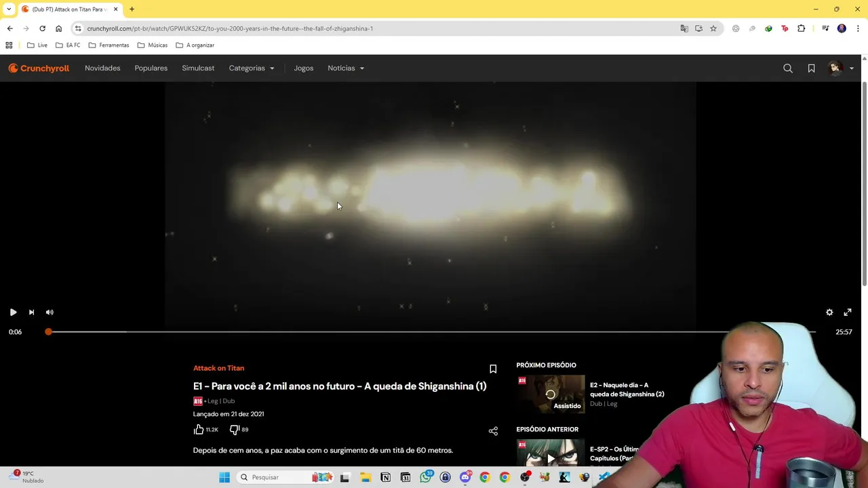Expand the Notícias dropdown
Image resolution: width=868 pixels, height=488 pixels.
click(x=346, y=68)
